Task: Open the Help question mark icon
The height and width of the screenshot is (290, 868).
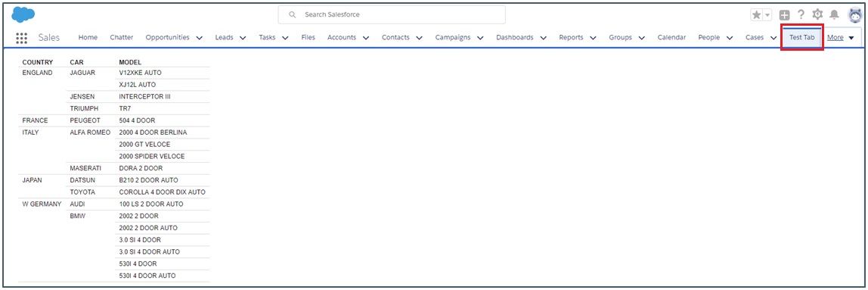Action: [801, 15]
